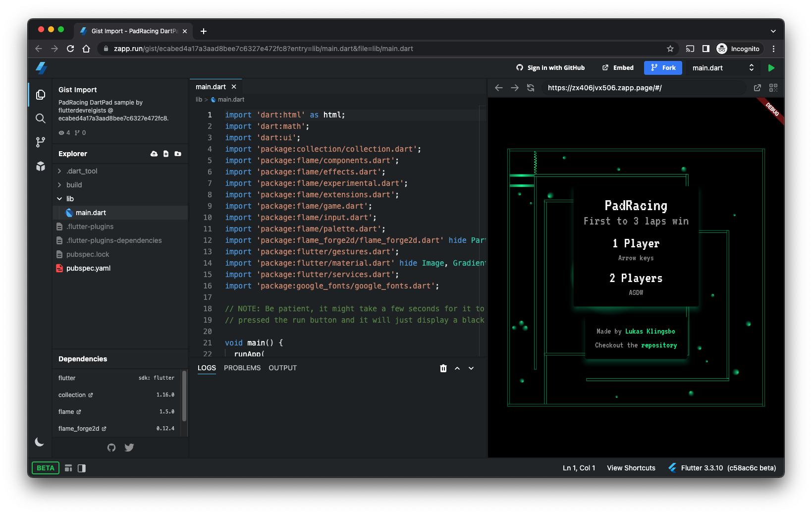
Task: Go forward in preview browser
Action: (515, 88)
